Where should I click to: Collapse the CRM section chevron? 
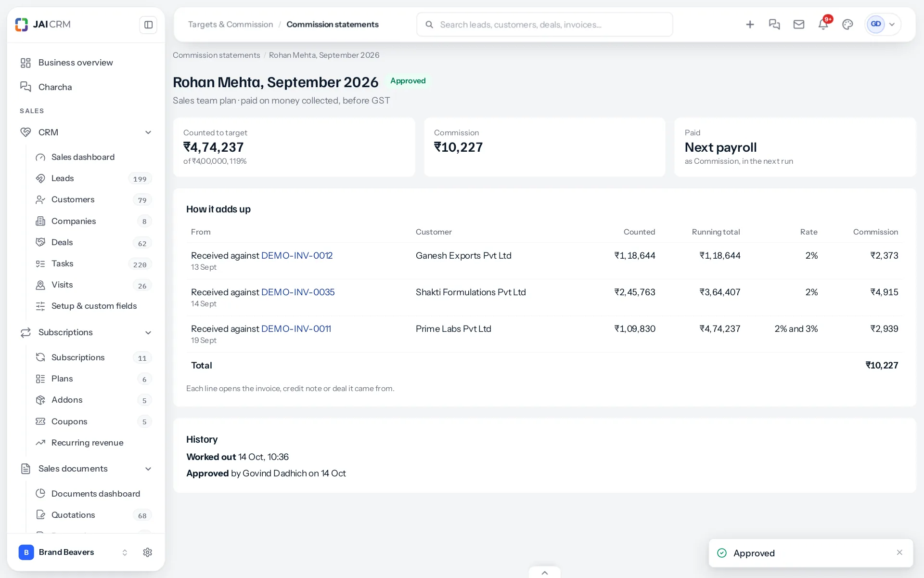148,132
